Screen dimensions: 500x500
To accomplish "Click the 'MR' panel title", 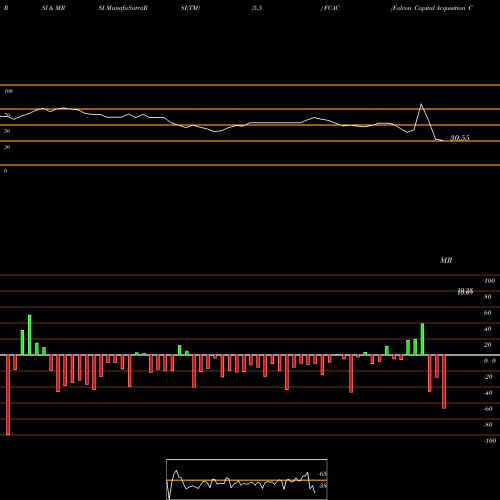I will coord(446,260).
